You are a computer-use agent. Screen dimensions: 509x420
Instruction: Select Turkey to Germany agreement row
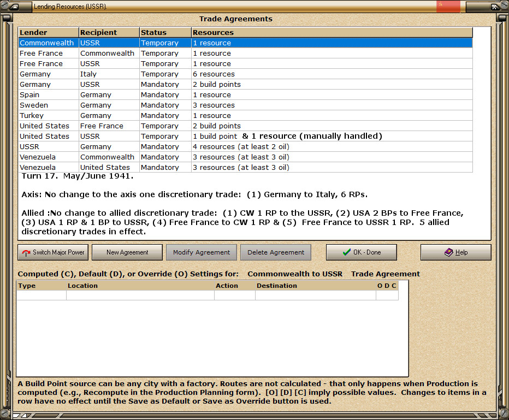(x=245, y=116)
